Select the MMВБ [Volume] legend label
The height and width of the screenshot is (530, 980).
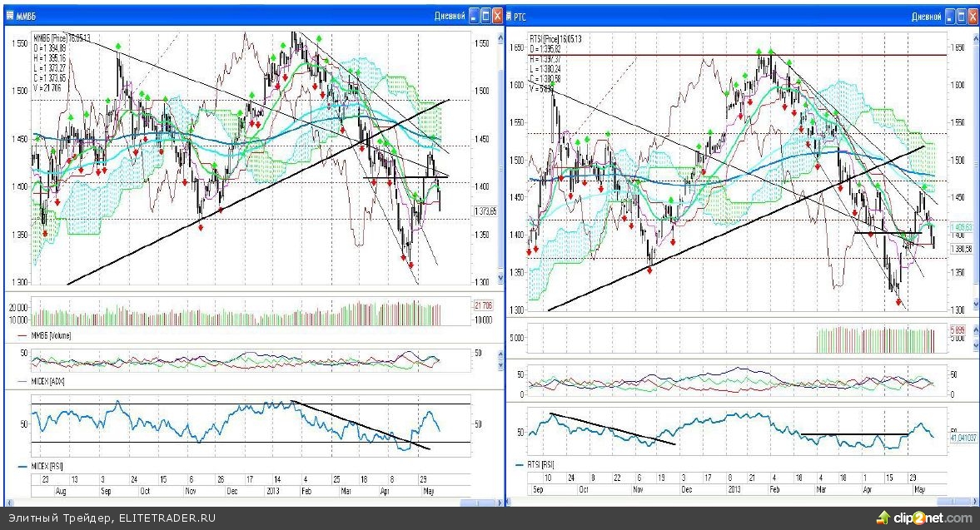(51, 335)
